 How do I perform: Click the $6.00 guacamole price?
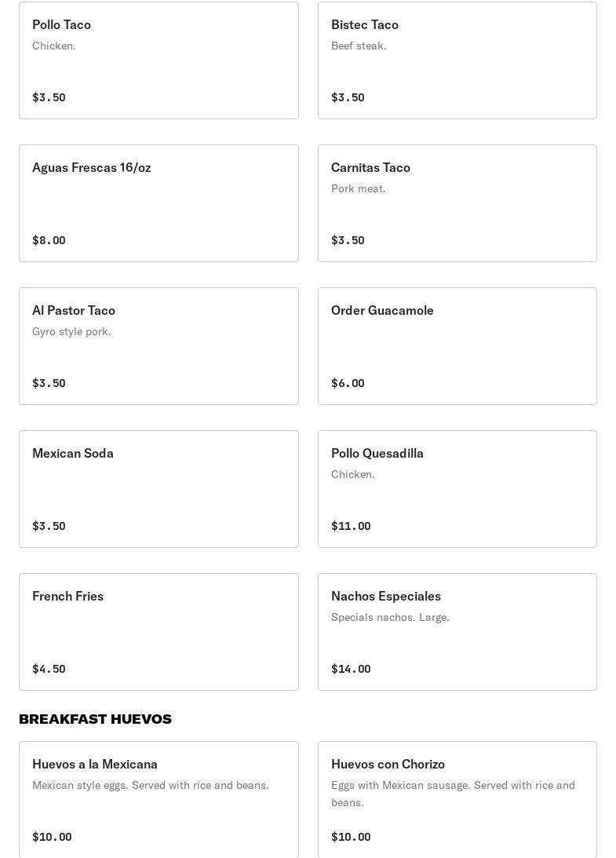348,383
